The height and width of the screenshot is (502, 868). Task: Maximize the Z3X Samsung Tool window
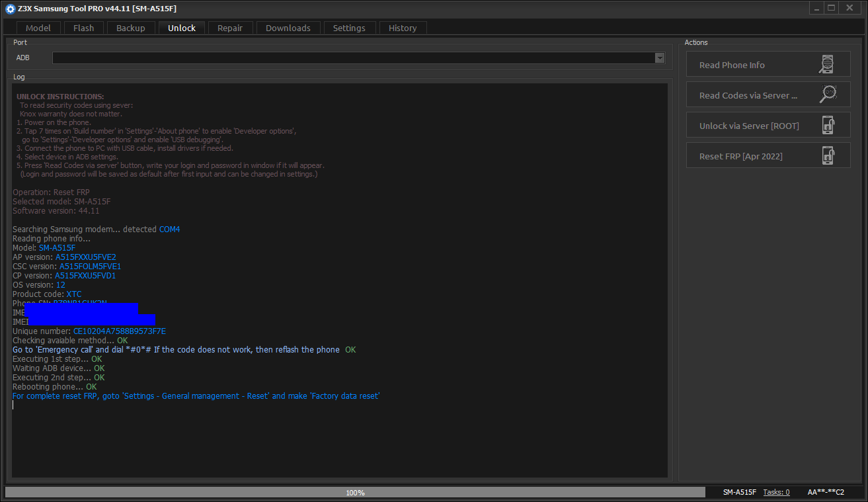832,8
